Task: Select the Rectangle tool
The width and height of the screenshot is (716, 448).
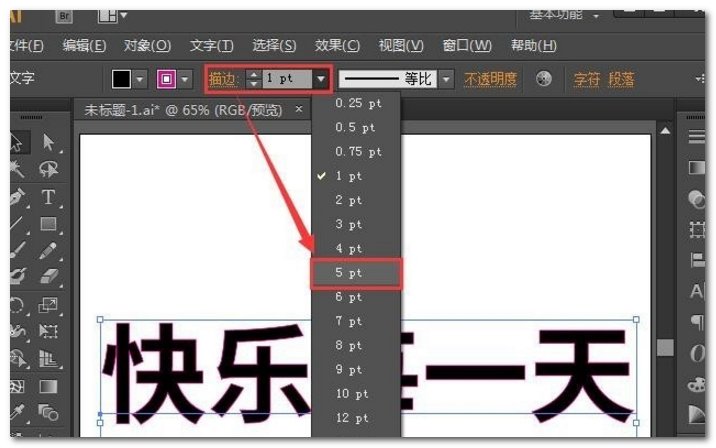Action: 48,224
